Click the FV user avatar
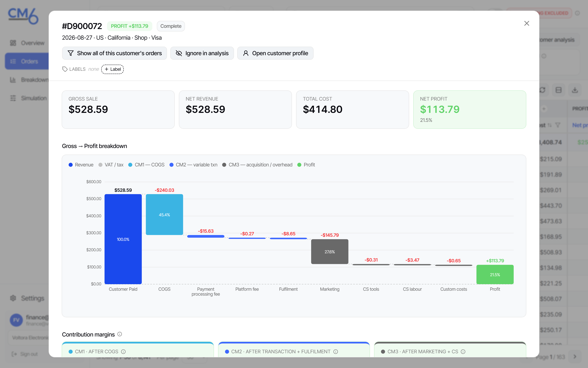Image resolution: width=588 pixels, height=368 pixels. tap(16, 320)
